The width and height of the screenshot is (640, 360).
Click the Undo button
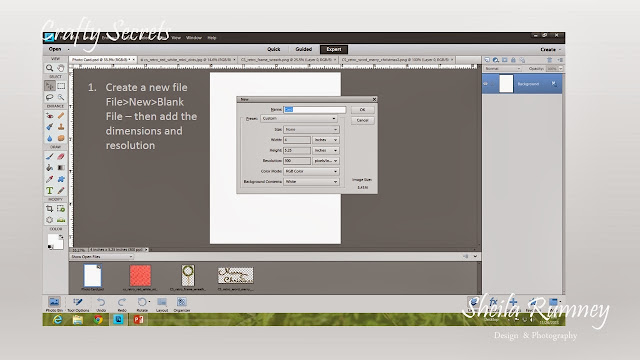[101, 304]
